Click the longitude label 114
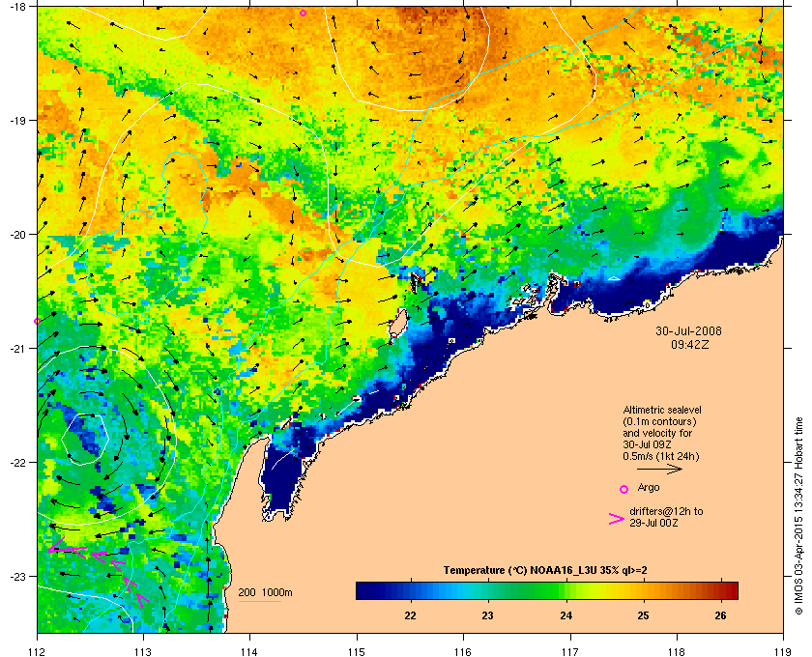 point(249,651)
